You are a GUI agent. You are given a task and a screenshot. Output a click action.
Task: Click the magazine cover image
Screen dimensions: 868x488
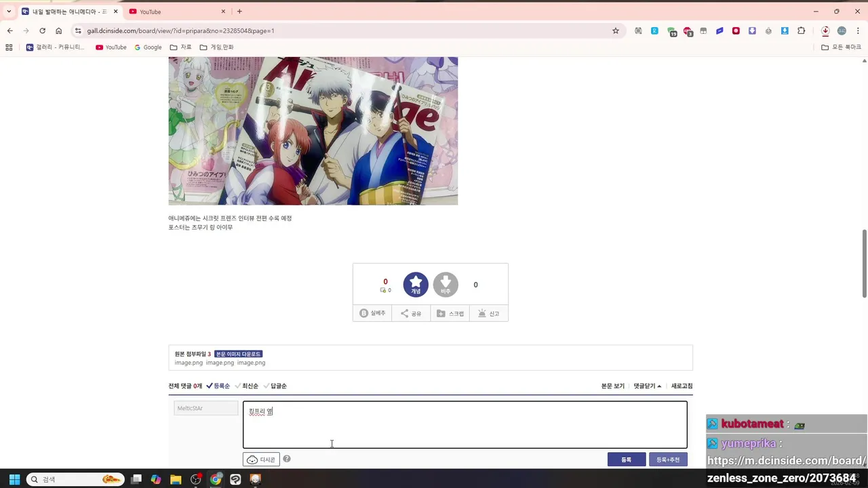pos(313,131)
